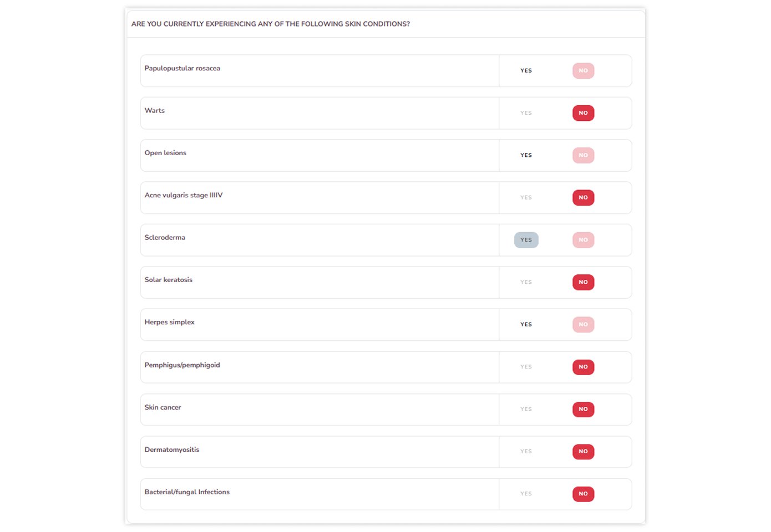The height and width of the screenshot is (532, 771).
Task: Click NO for Scleroderma
Action: click(x=583, y=240)
